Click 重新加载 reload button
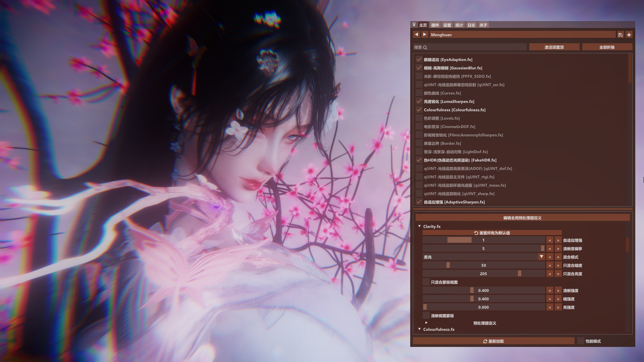This screenshot has height=362, width=644. pyautogui.click(x=493, y=341)
